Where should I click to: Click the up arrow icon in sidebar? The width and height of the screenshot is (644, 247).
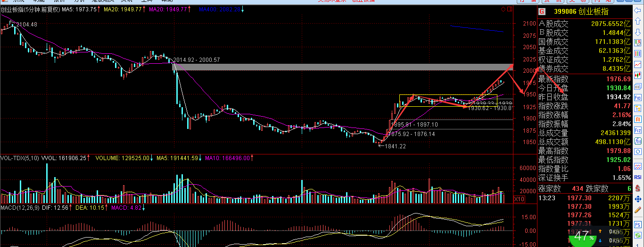pyautogui.click(x=638, y=20)
